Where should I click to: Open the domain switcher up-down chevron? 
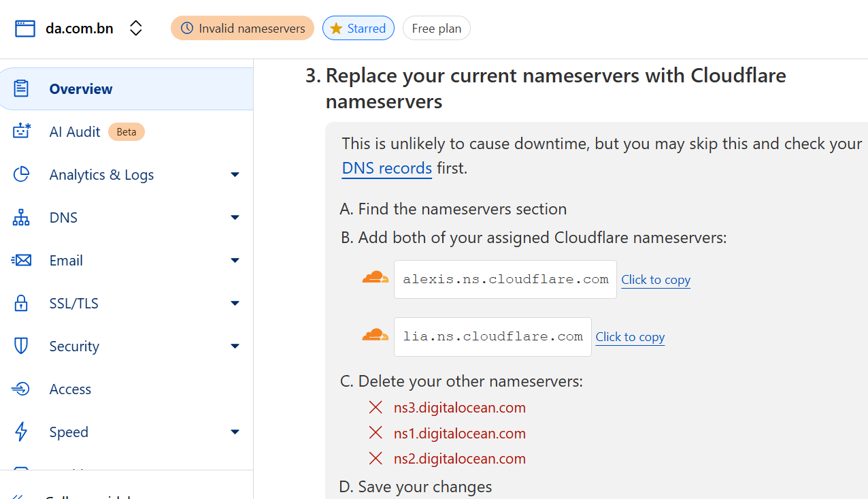tap(136, 28)
